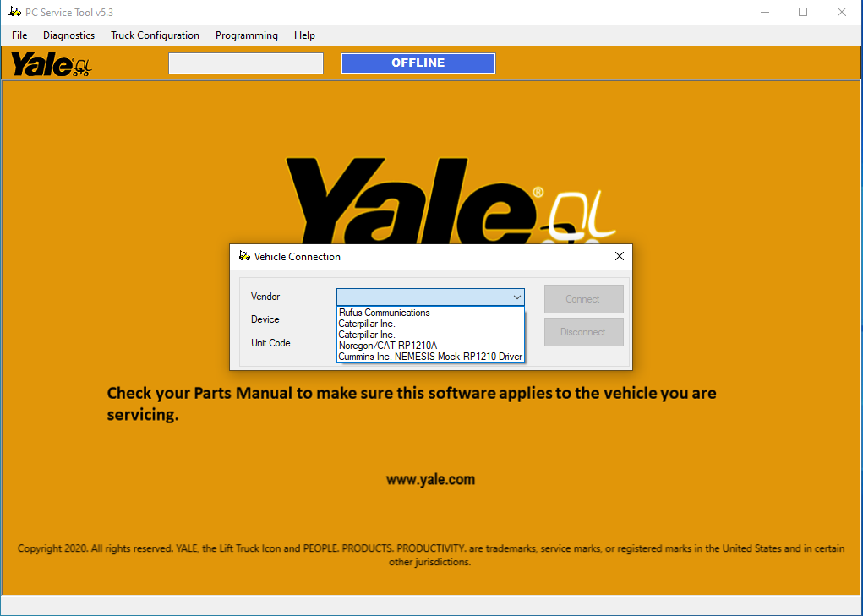Screen dimensions: 863x616
Task: Open the Diagnostics menu
Action: click(x=68, y=35)
